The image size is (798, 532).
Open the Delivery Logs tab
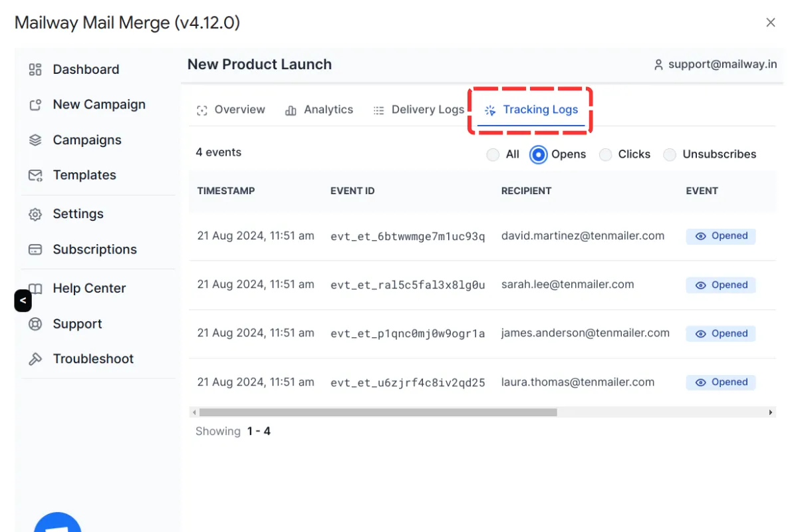419,110
